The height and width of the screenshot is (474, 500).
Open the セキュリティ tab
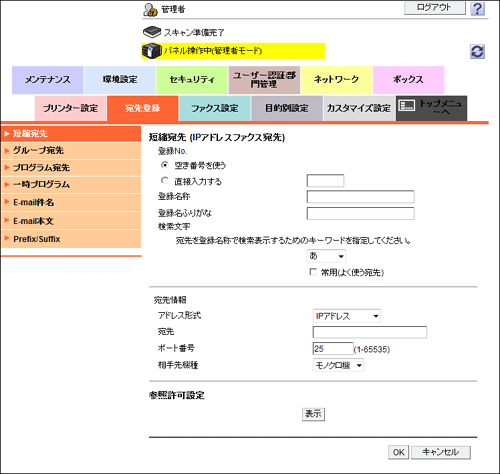click(192, 80)
